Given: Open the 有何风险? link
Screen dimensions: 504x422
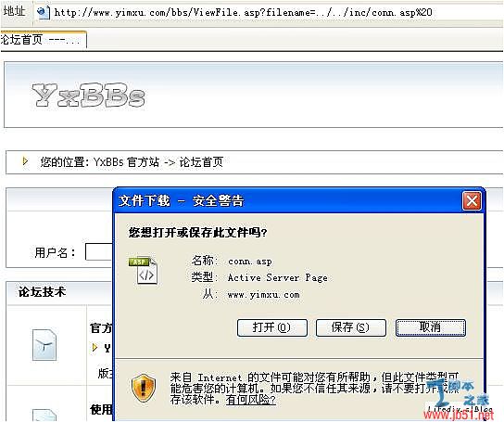Looking at the screenshot, I should point(251,400).
